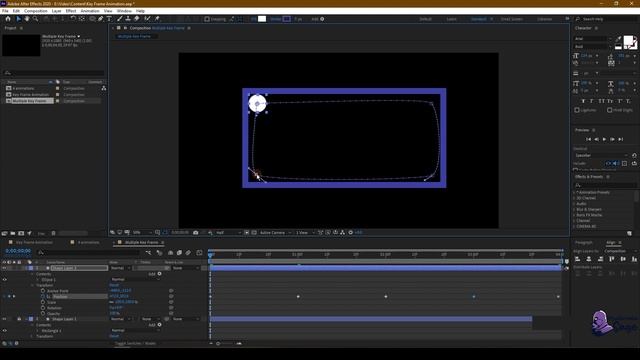
Task: Align layers to the right edge
Action: [600, 259]
